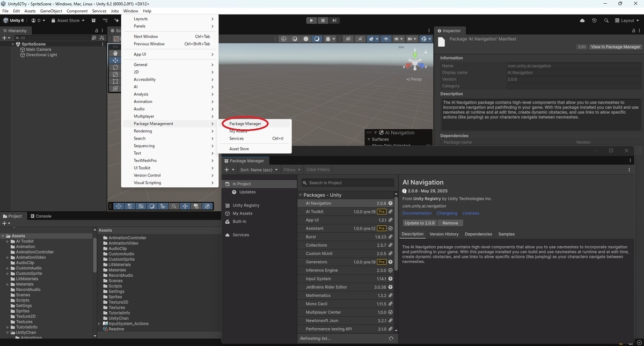This screenshot has height=346, width=644.
Task: Select Main Camera in Hierarchy
Action: pos(38,49)
